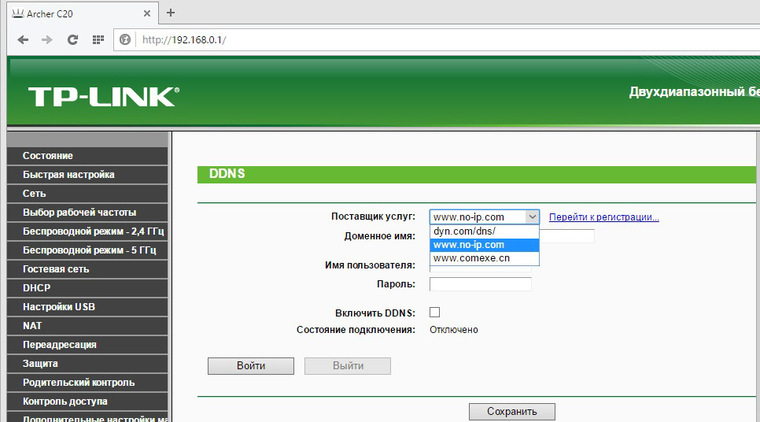Open the DHCP menu section
This screenshot has height=422, width=760.
[x=88, y=288]
